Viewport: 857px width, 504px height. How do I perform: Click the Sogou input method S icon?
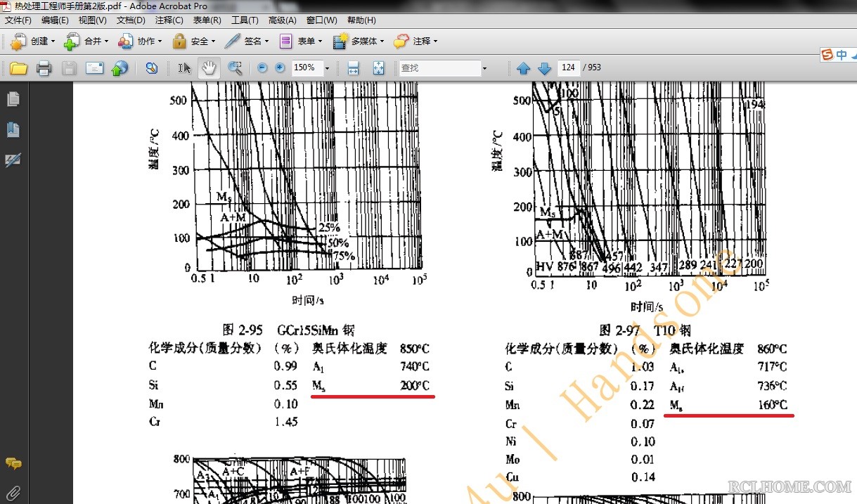coord(826,55)
